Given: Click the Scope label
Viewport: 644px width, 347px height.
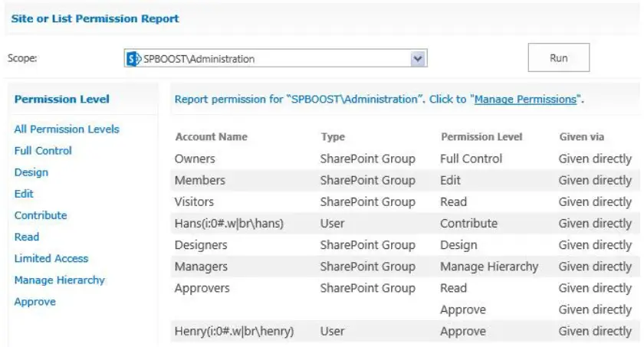Looking at the screenshot, I should tap(22, 58).
